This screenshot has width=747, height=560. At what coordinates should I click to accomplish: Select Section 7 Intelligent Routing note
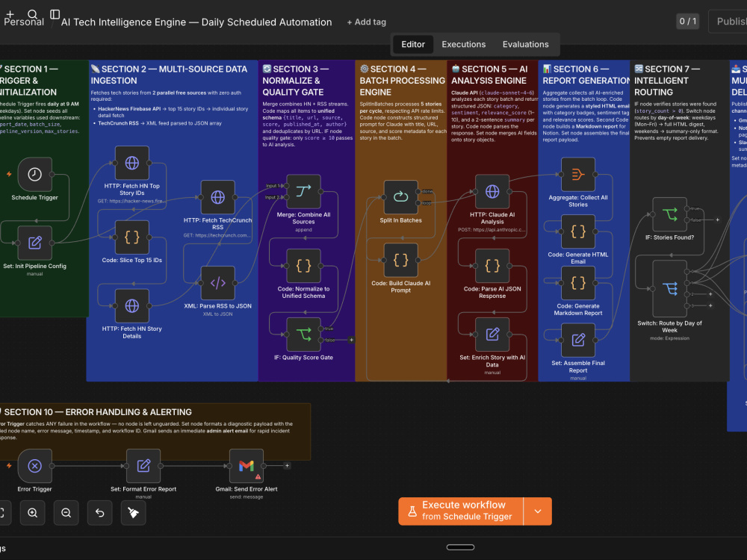(679, 220)
